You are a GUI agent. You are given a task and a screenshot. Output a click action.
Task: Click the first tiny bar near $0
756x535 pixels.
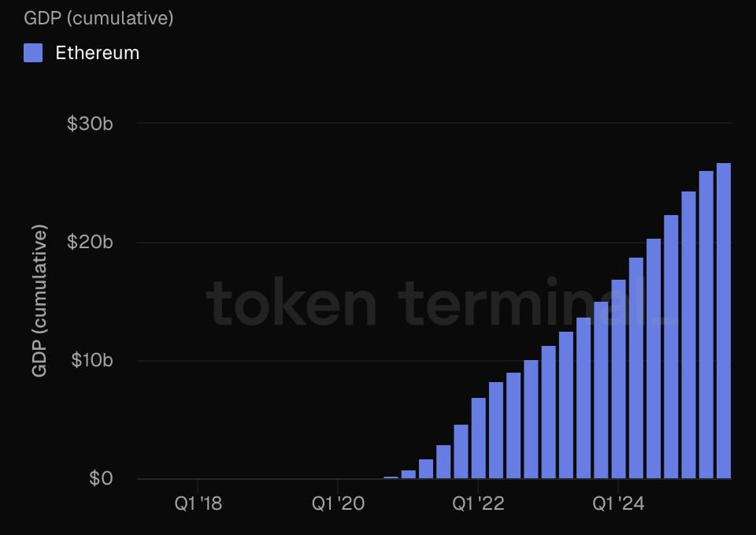391,477
